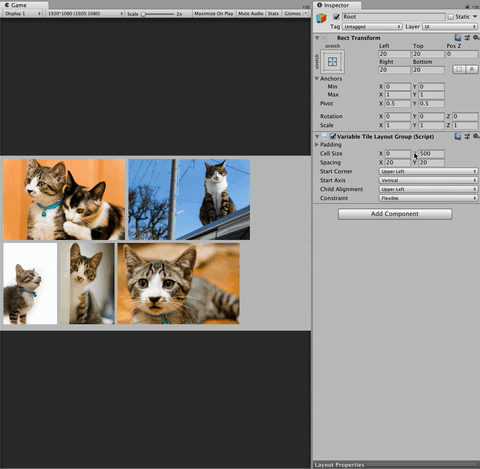Click the Rotation Z field
Image resolution: width=480 pixels, height=469 pixels.
(x=465, y=116)
